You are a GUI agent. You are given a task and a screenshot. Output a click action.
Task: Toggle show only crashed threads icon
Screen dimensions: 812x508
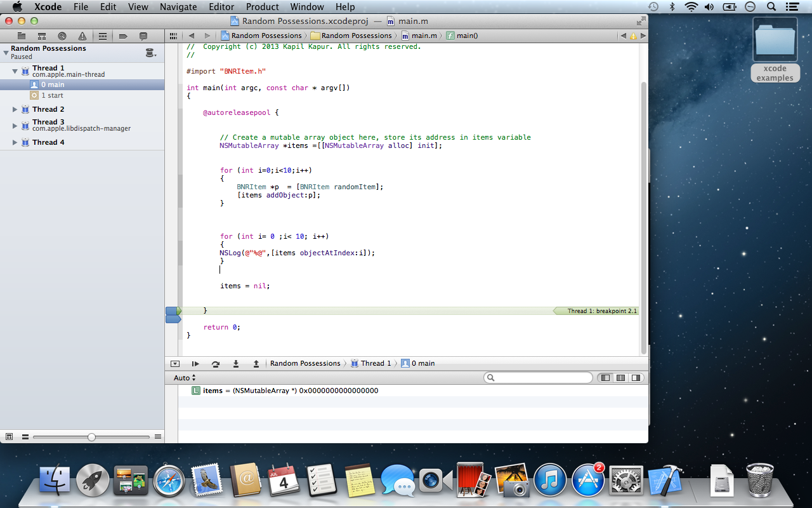click(x=10, y=437)
